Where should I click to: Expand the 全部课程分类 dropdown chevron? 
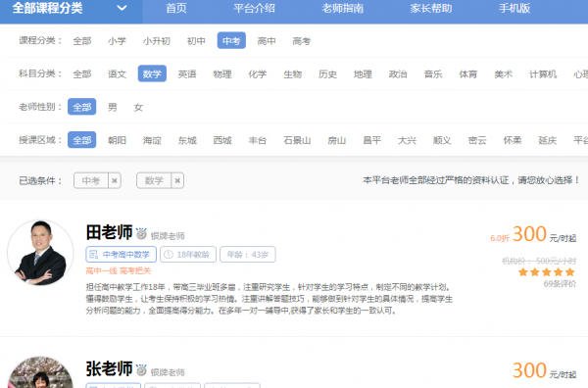122,8
